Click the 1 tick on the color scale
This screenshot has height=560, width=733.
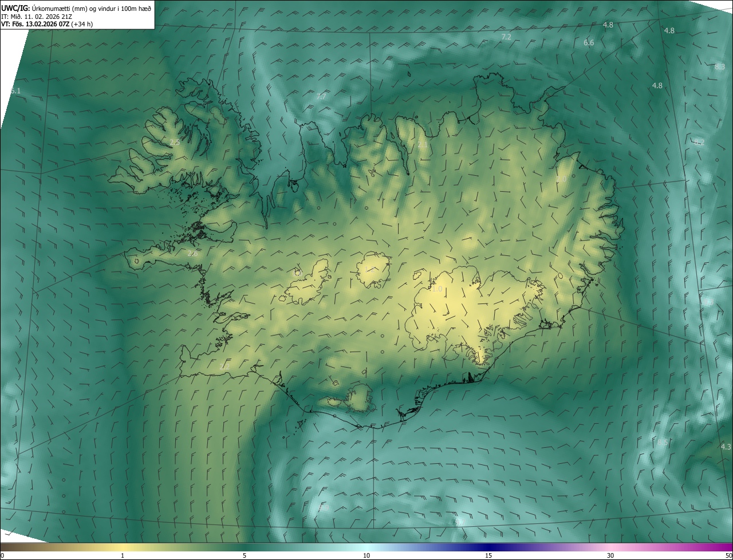(123, 555)
